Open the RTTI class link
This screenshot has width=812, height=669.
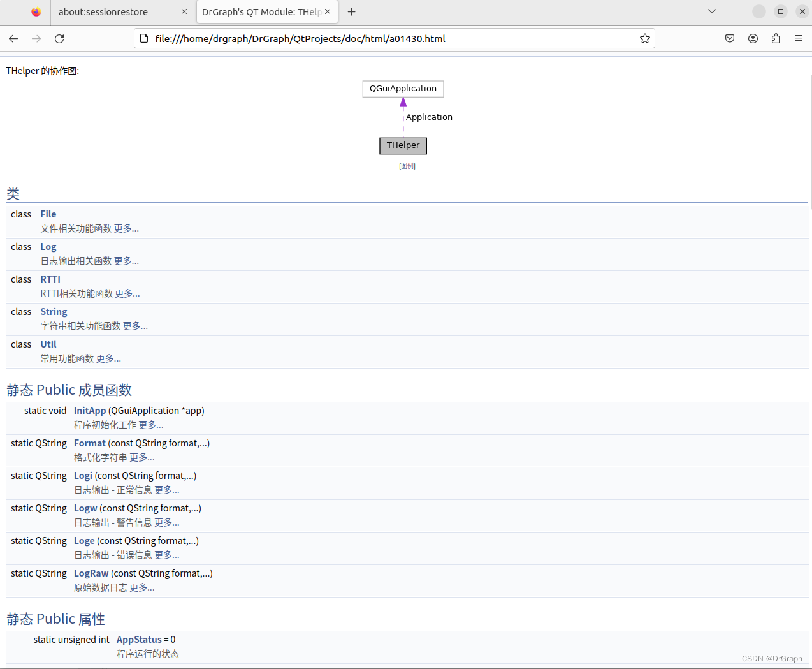50,279
